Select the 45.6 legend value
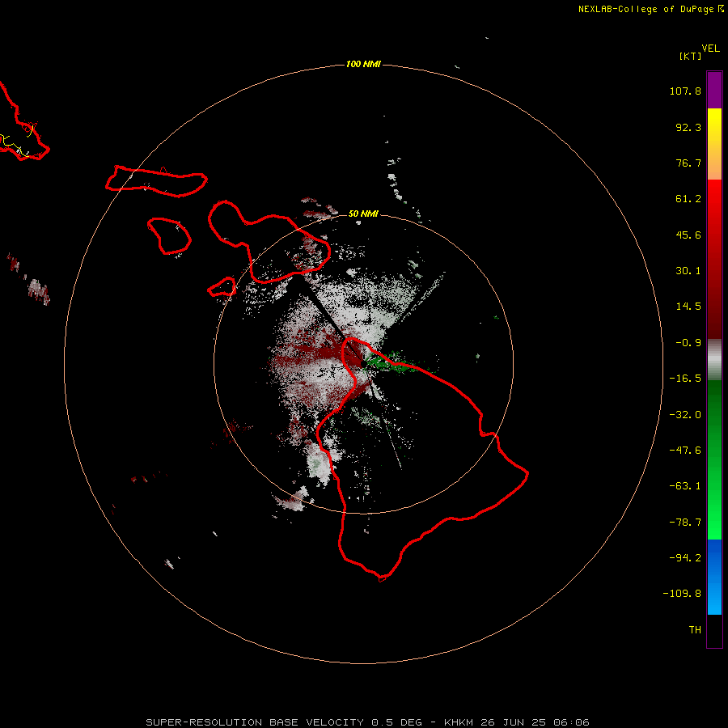Viewport: 728px width, 728px height. 688,235
